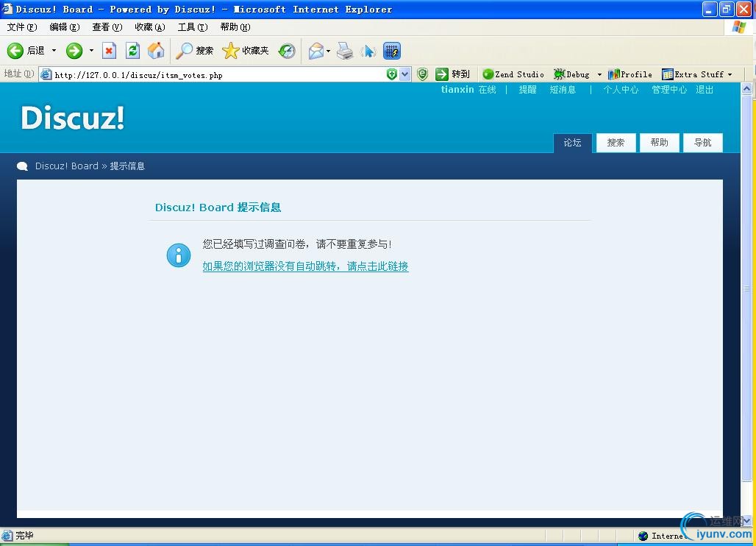Stop page loading with the red X icon
Viewport: 756px width, 546px height.
[110, 51]
